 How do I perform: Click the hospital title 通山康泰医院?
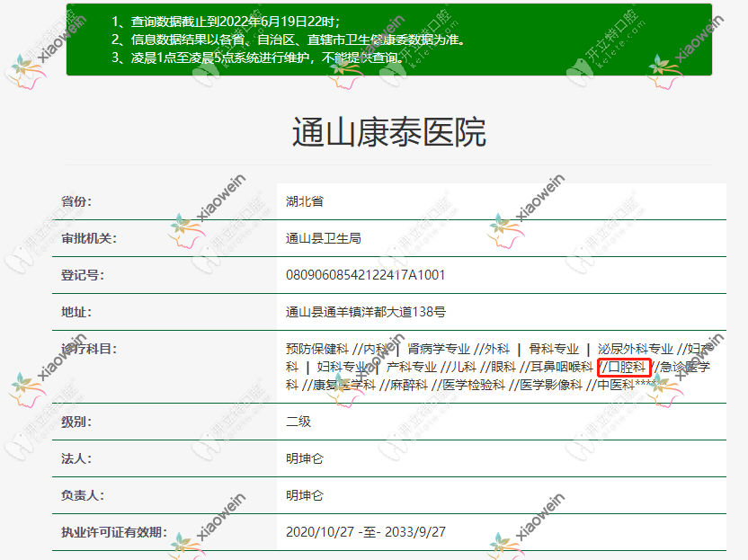click(x=388, y=132)
